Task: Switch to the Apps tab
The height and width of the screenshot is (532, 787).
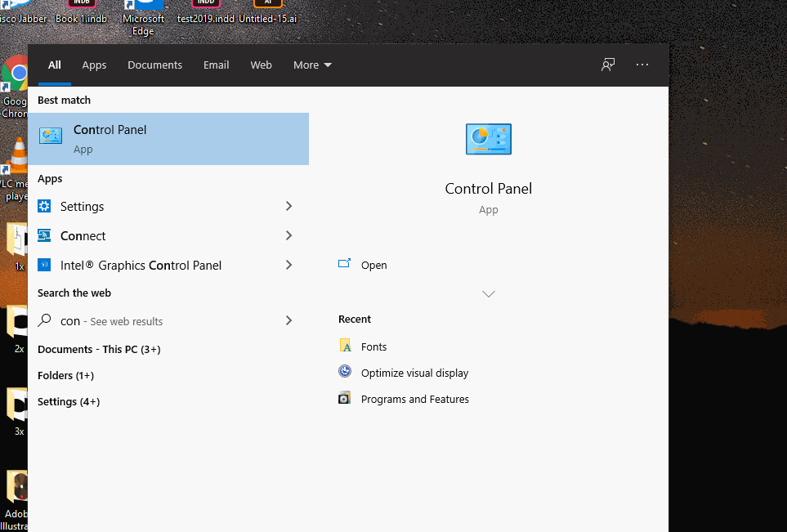Action: coord(94,65)
